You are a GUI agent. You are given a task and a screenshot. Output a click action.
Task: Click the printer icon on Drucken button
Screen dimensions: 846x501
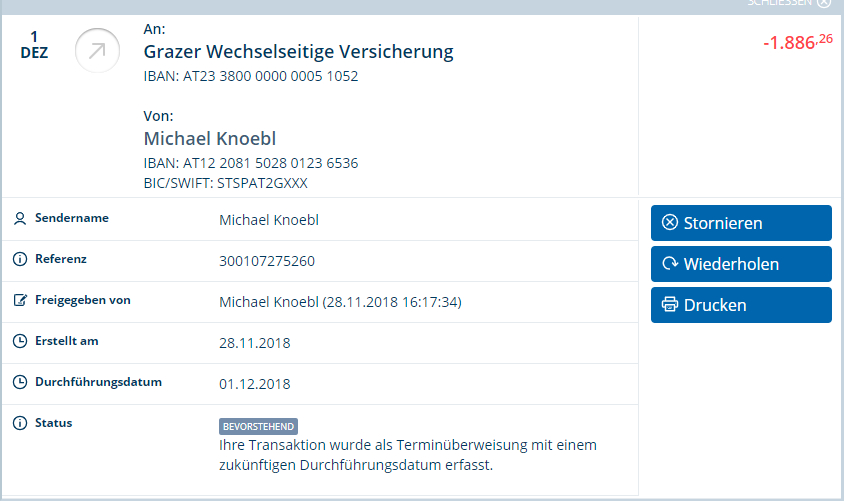[670, 305]
